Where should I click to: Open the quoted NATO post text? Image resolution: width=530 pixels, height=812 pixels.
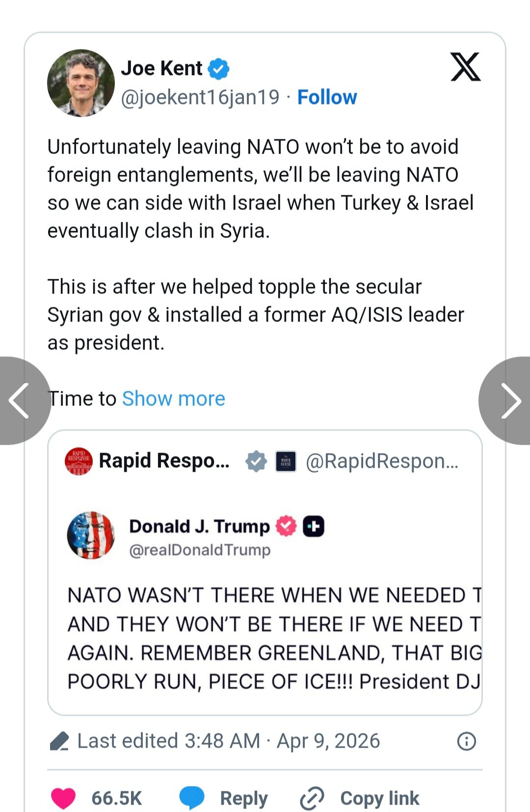[x=274, y=638]
